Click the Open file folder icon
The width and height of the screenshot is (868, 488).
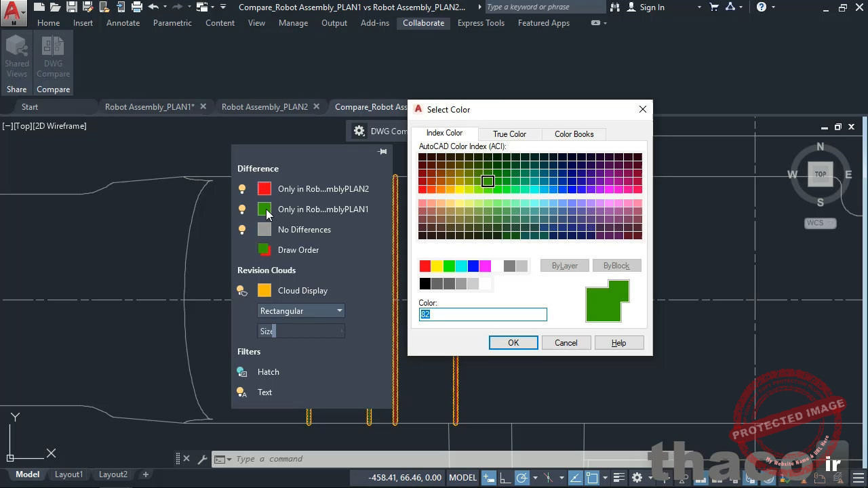coord(56,7)
